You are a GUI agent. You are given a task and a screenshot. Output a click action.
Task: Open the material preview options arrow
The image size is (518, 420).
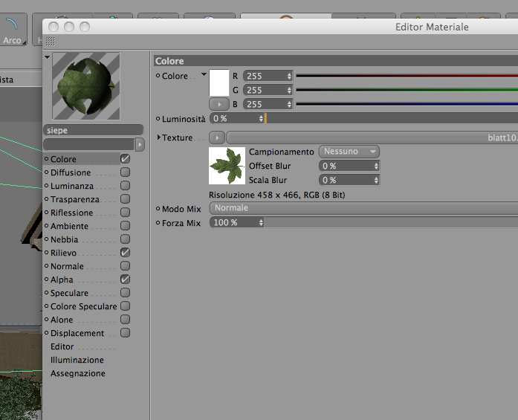click(x=48, y=56)
